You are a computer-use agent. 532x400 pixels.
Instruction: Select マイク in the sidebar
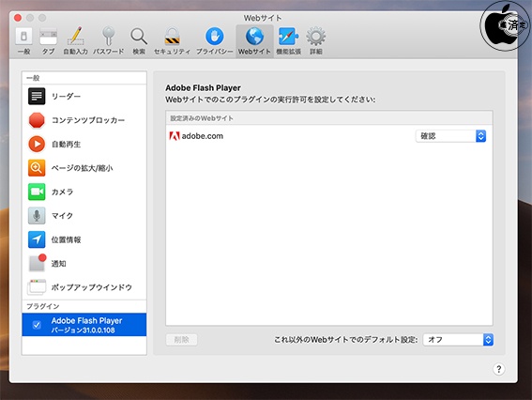(x=84, y=216)
